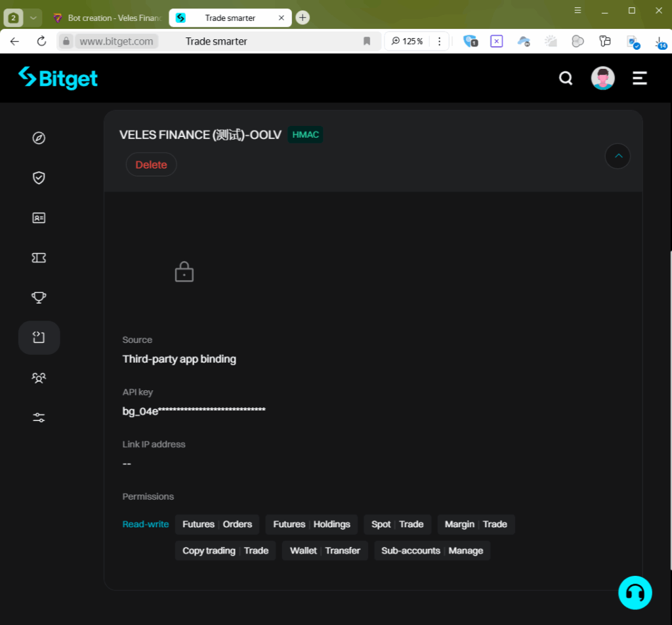Open the sliders settings icon in sidebar
Image resolution: width=672 pixels, height=625 pixels.
pyautogui.click(x=39, y=418)
